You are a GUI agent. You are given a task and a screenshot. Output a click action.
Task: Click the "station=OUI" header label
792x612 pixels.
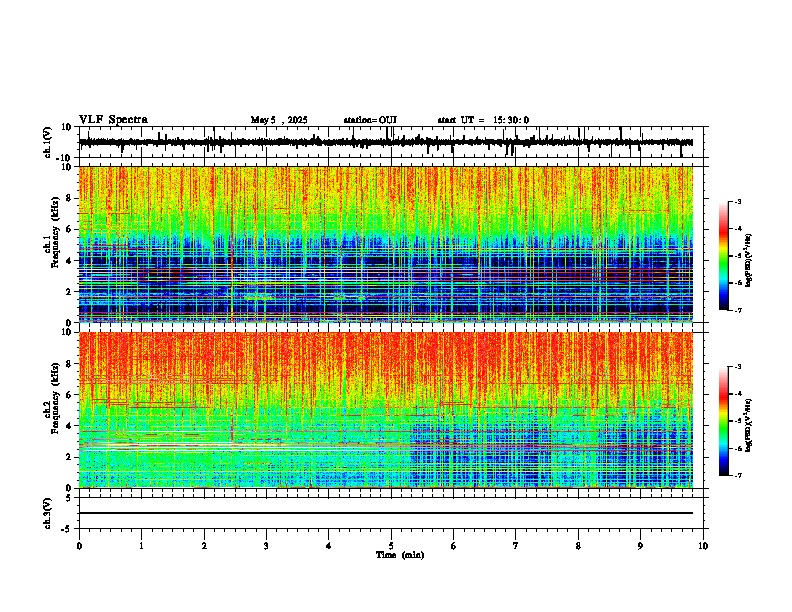(370, 120)
